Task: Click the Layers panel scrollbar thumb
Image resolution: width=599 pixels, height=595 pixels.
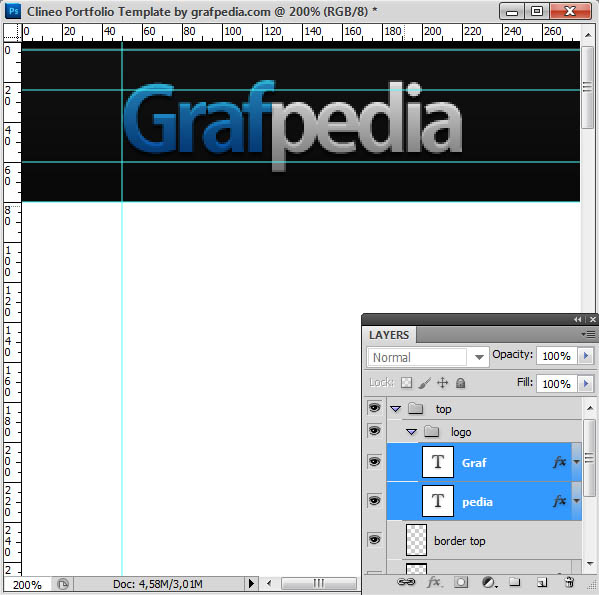Action: click(x=589, y=458)
